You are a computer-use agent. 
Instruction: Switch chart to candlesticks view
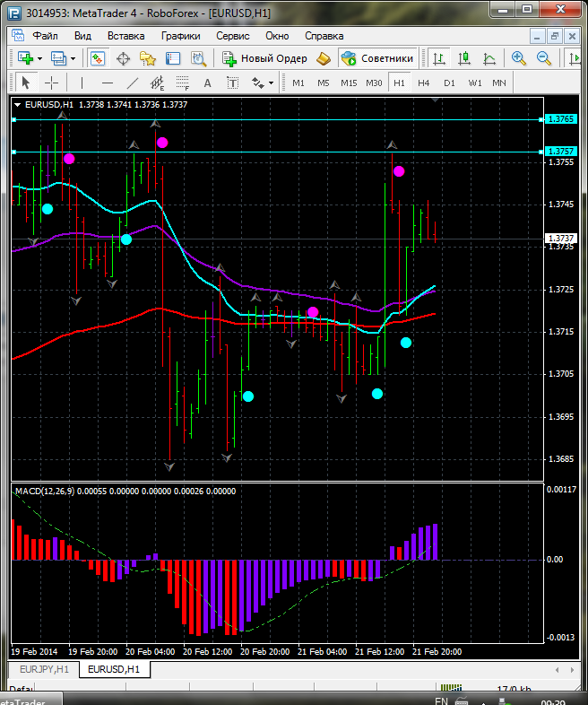[464, 58]
